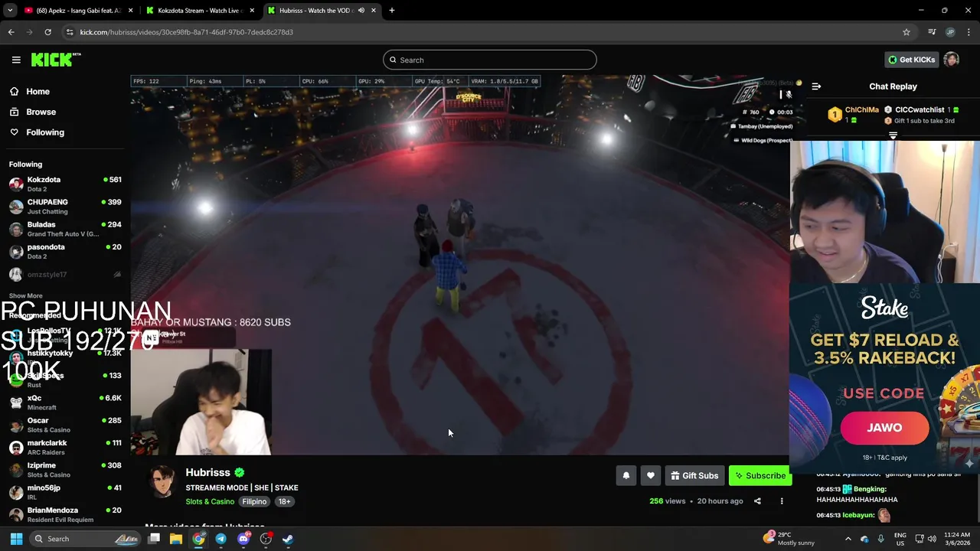Click the notification bell for Hubrisss
This screenshot has width=980, height=551.
tap(626, 476)
